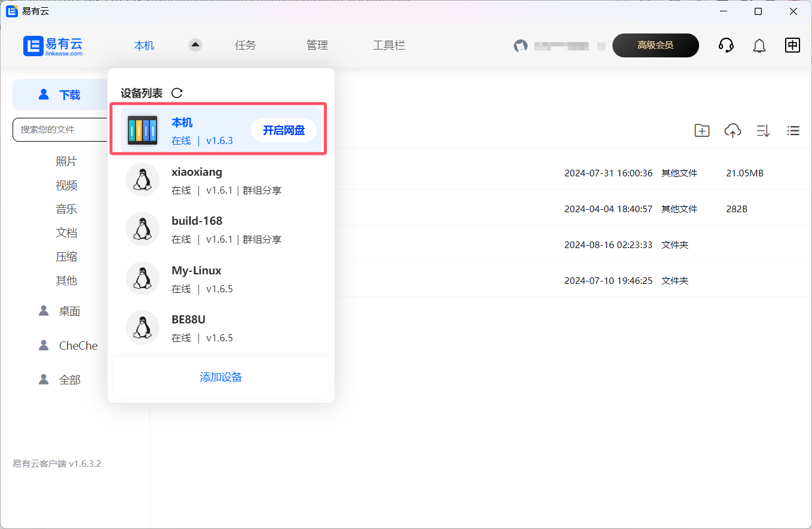This screenshot has width=812, height=529.
Task: Click the language switch 中 icon
Action: pyautogui.click(x=792, y=45)
